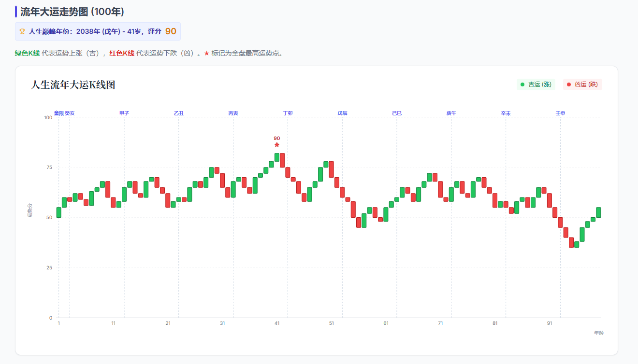Click the 人生巅峰年份 summary badge
The width and height of the screenshot is (638, 364).
[98, 31]
